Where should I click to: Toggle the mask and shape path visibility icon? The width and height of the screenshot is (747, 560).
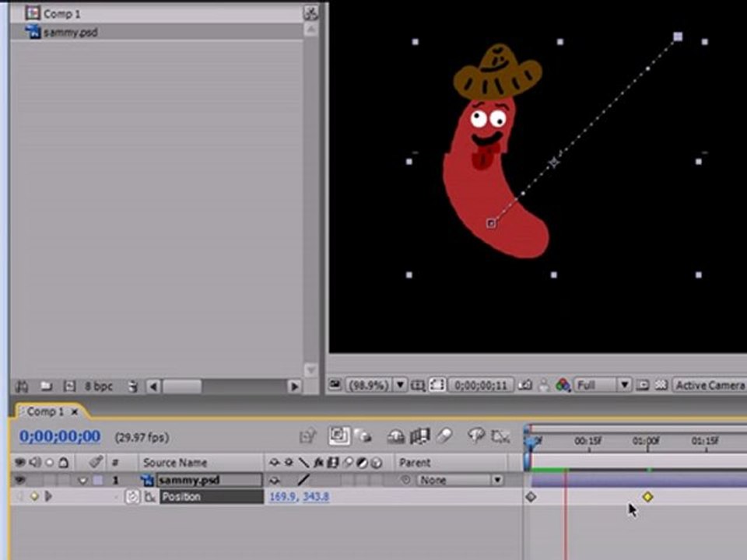pos(437,385)
